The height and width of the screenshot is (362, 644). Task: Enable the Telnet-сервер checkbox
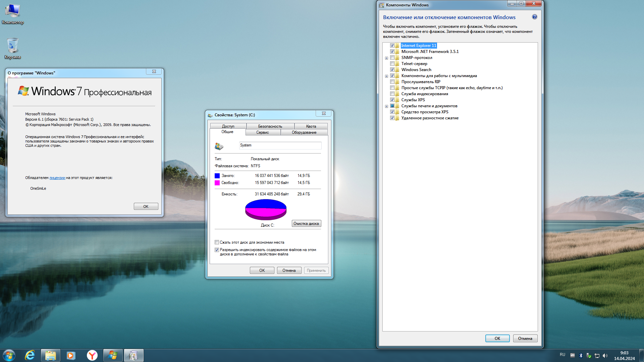tap(392, 63)
